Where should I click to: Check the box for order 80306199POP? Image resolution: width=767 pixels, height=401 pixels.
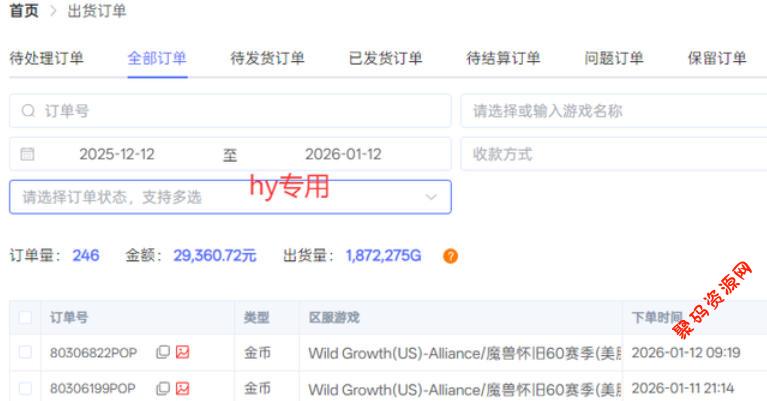(x=25, y=388)
